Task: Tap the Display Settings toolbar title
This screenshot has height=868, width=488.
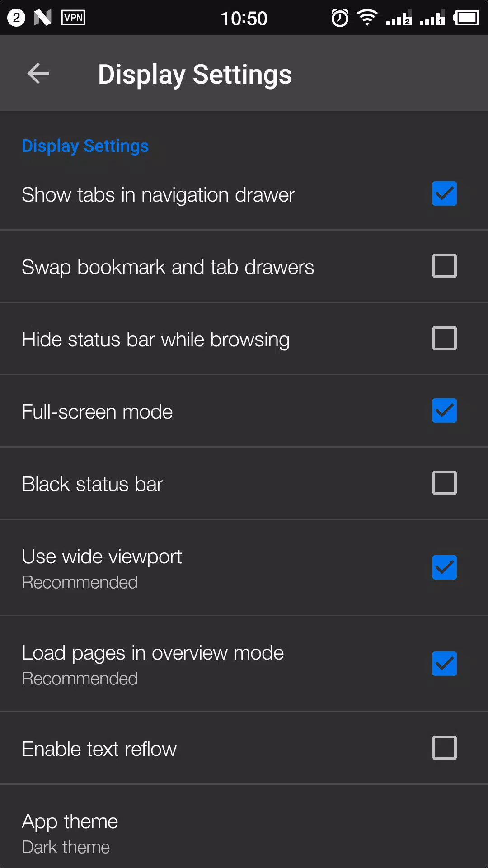Action: (x=195, y=74)
